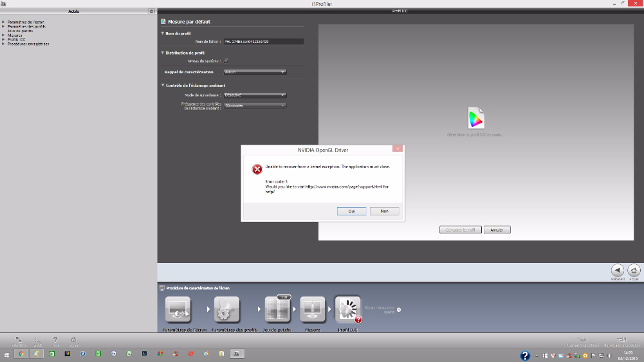Click the Accueil house icon in bottom toolbar
The image size is (644, 362).
pyautogui.click(x=73, y=339)
